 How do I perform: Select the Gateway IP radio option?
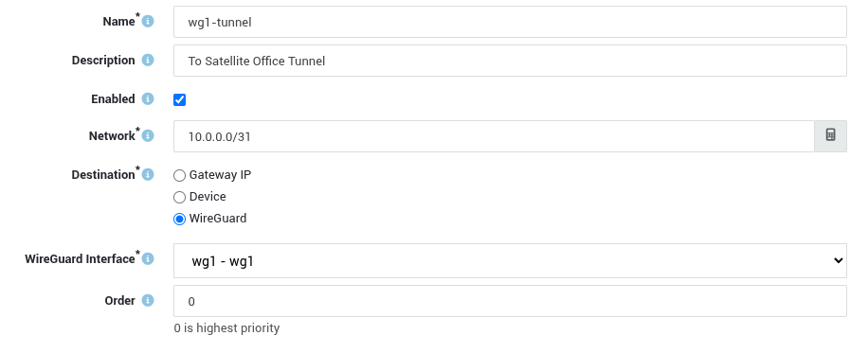179,176
